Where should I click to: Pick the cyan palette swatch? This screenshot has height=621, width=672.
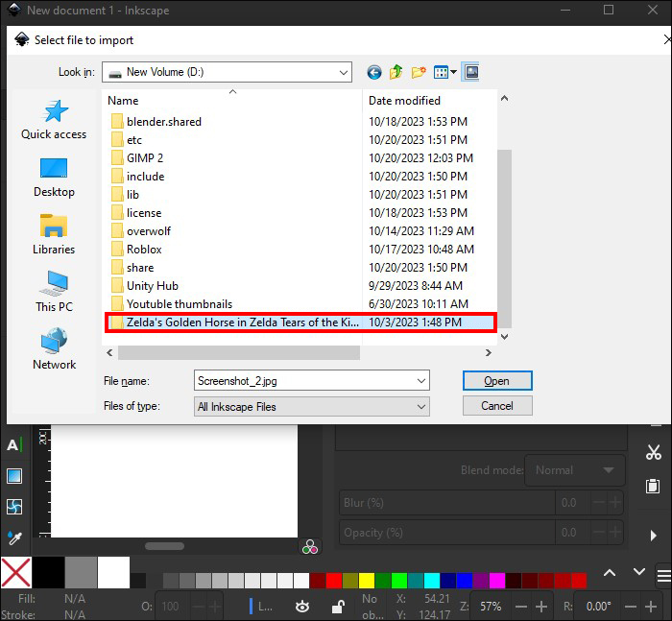432,581
